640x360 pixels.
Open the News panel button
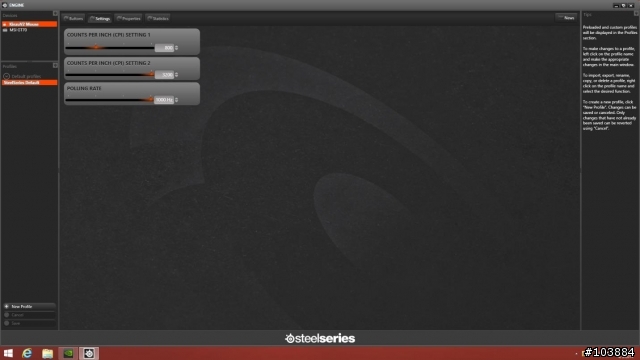point(567,18)
